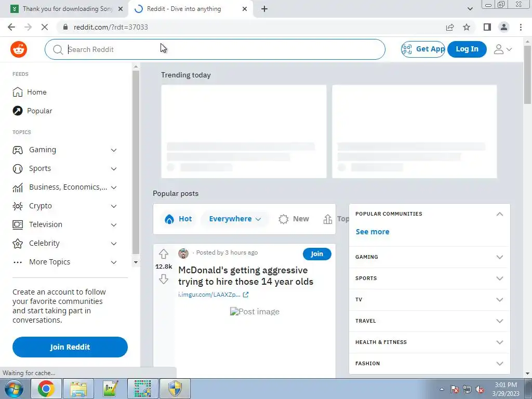The width and height of the screenshot is (532, 399).
Task: Expand the Sports topic chevron
Action: (x=114, y=169)
